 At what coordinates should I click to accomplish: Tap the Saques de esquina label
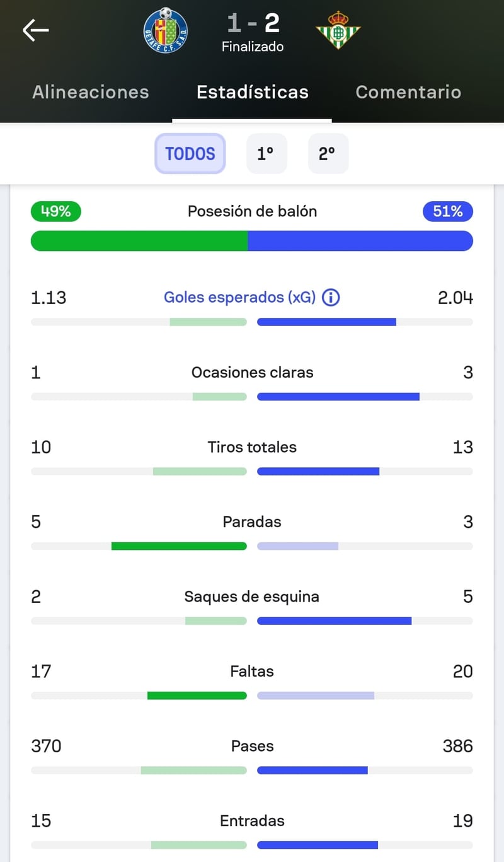[252, 597]
